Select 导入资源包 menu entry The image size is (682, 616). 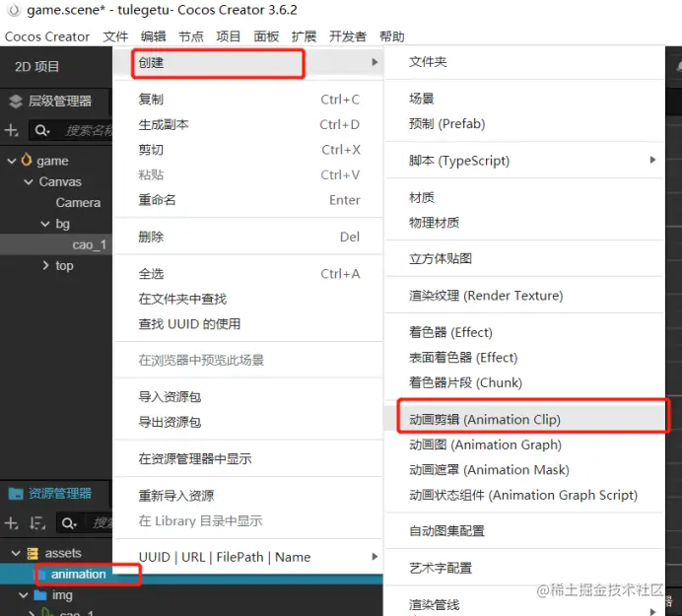point(248,397)
